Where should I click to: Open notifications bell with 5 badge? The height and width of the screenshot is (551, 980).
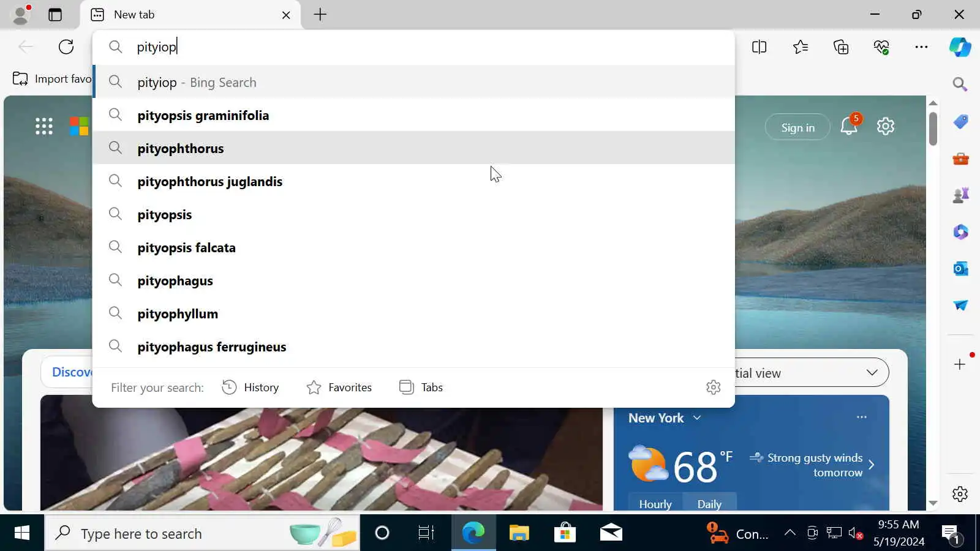tap(850, 126)
